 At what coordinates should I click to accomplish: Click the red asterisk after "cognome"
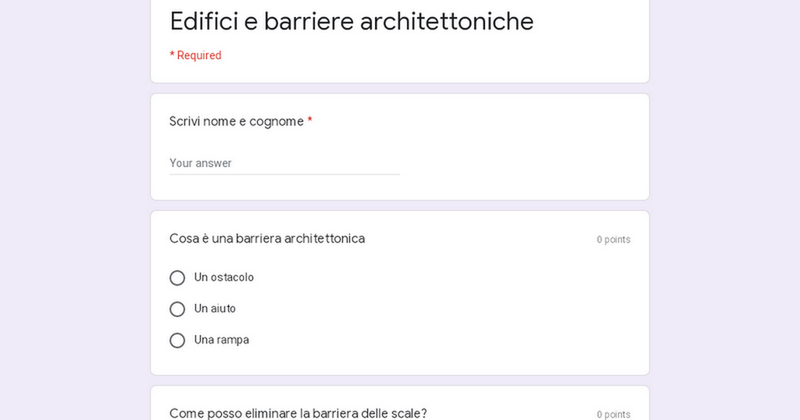pos(310,121)
